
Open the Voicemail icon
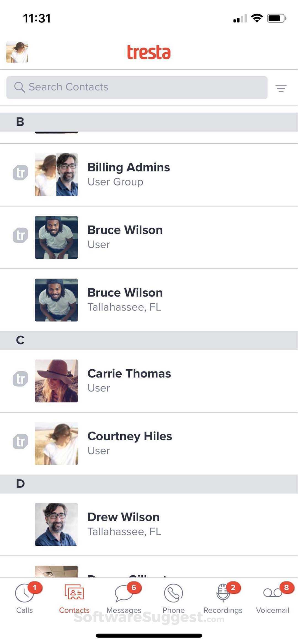272,593
